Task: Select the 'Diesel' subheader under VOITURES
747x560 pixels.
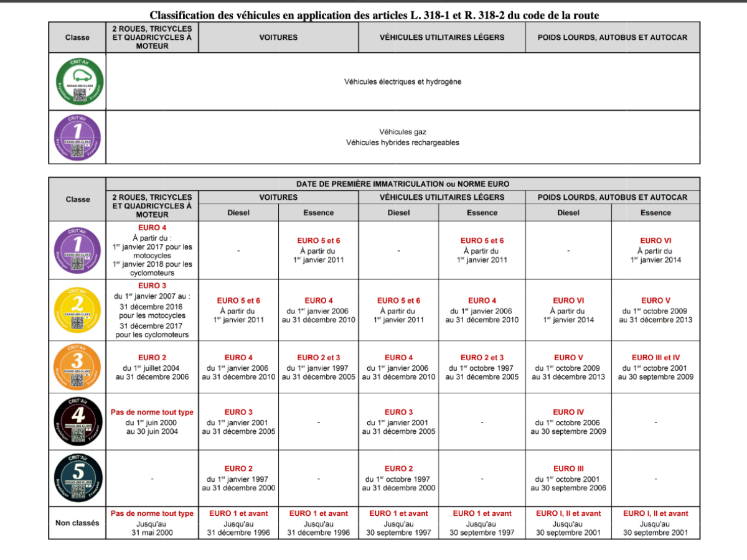Action: click(x=238, y=213)
